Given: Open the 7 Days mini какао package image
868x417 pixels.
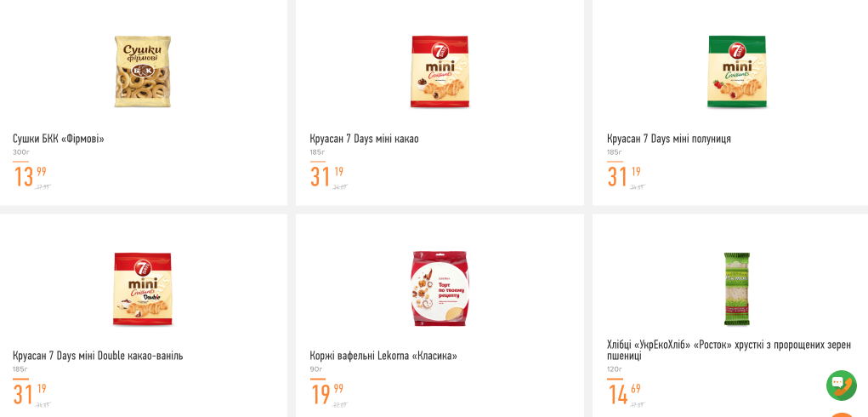Looking at the screenshot, I should [440, 71].
